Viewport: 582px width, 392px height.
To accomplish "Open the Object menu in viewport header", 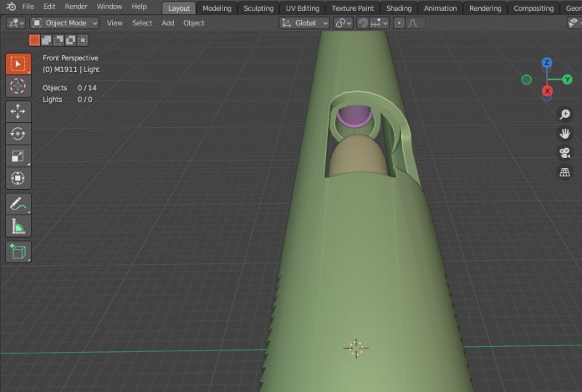I will (194, 23).
